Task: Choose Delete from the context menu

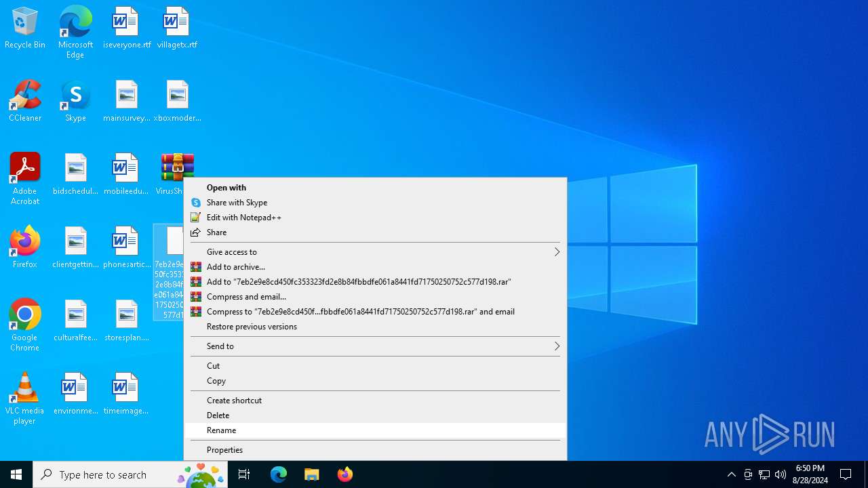Action: pyautogui.click(x=375, y=415)
